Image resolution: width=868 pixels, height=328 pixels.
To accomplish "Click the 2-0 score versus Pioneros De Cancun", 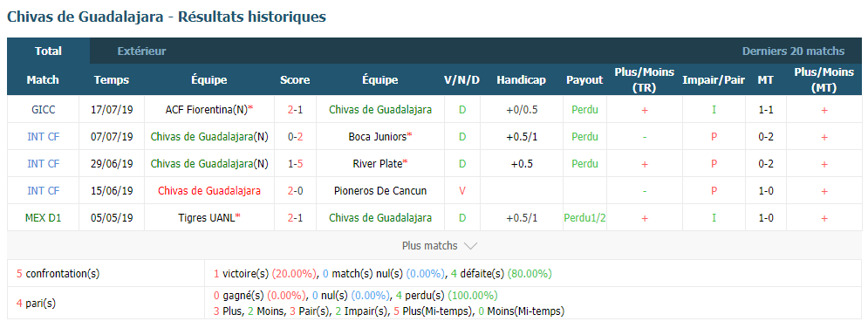I will tap(295, 191).
